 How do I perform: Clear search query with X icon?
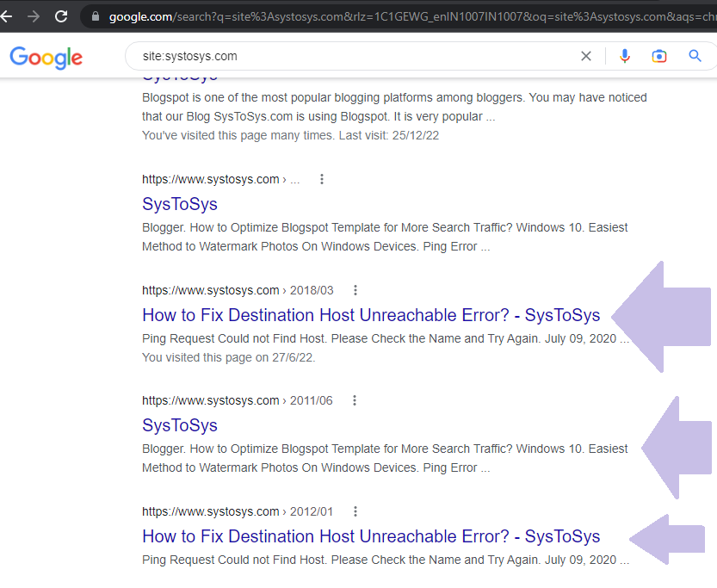coord(586,56)
